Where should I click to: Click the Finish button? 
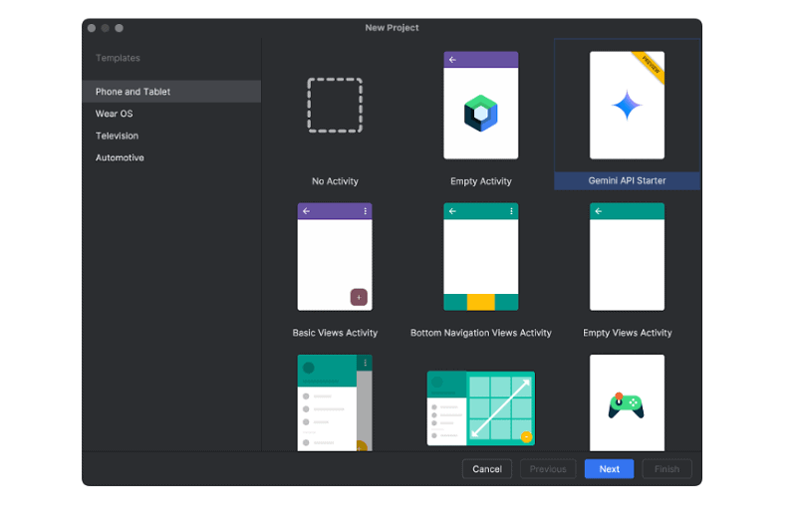pos(666,469)
